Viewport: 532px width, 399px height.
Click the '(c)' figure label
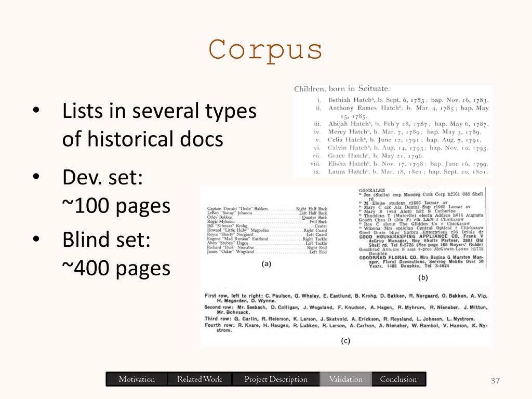pos(345,341)
